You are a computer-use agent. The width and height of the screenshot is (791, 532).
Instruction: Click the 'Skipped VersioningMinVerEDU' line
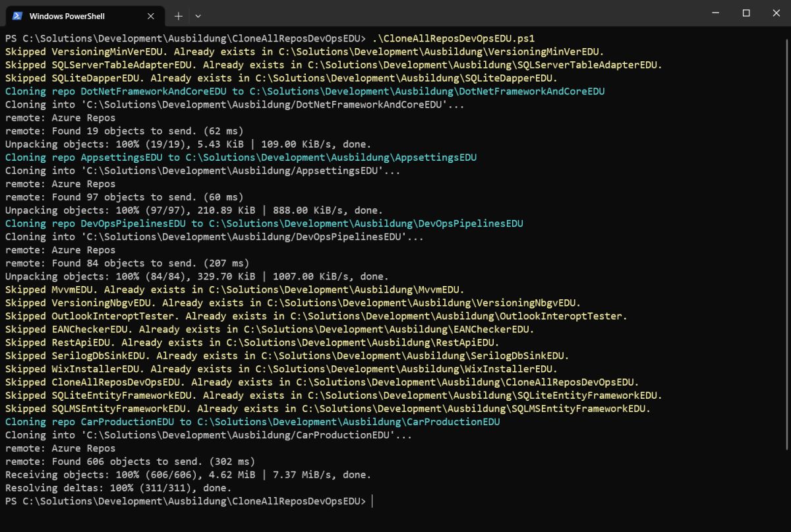coord(305,51)
